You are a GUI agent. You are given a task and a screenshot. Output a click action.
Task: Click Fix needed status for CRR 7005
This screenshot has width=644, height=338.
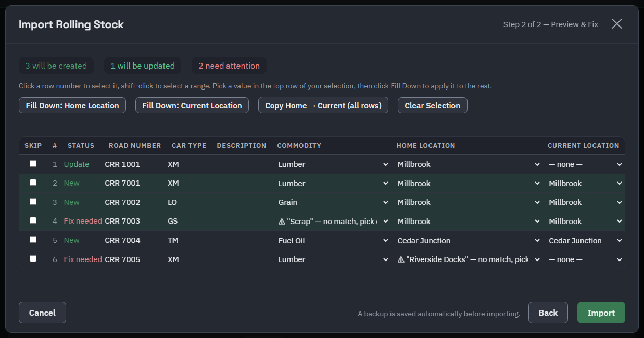point(83,259)
